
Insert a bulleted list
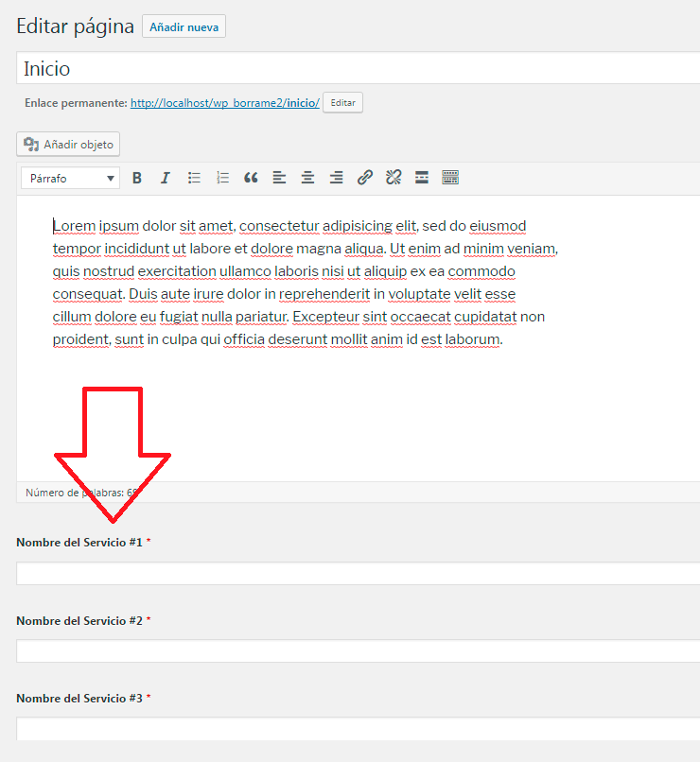coord(194,178)
